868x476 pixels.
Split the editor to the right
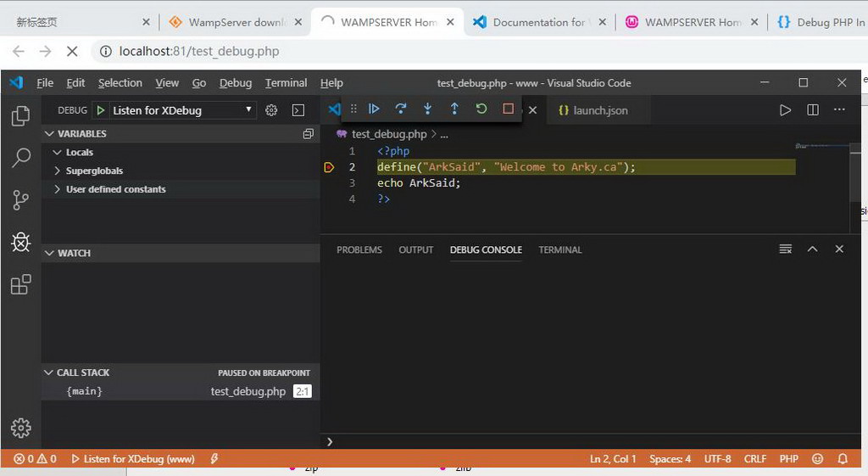tap(813, 109)
